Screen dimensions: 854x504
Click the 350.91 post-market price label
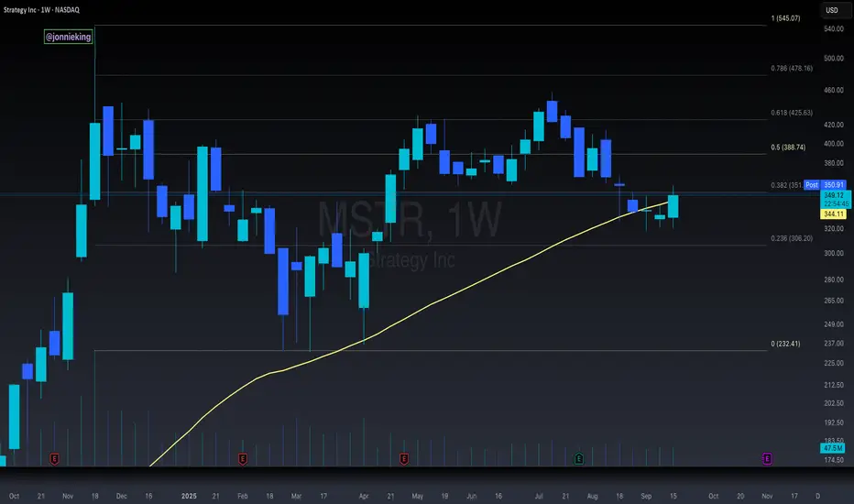coord(834,185)
